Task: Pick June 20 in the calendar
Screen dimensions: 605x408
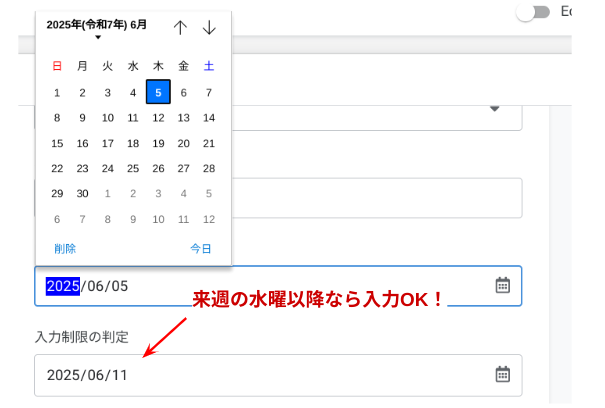Action: (184, 144)
